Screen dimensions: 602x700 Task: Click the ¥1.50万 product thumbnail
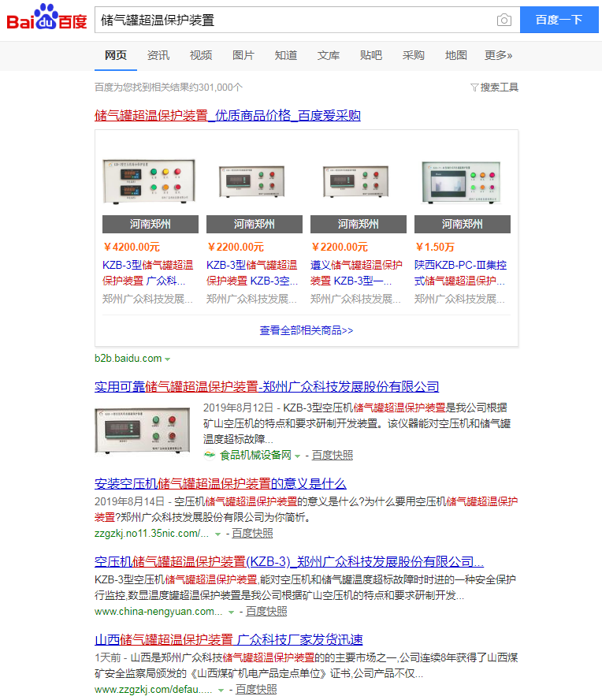click(462, 180)
